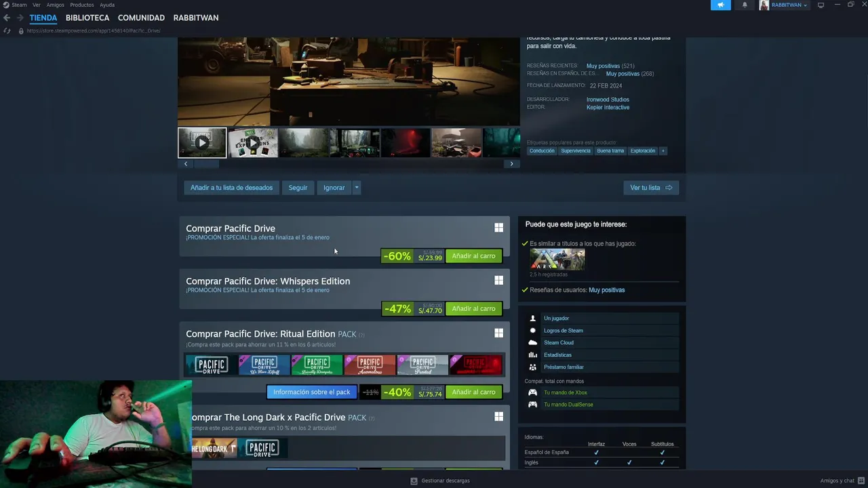Add game to wishlist button
The image size is (868, 488).
[x=231, y=188]
